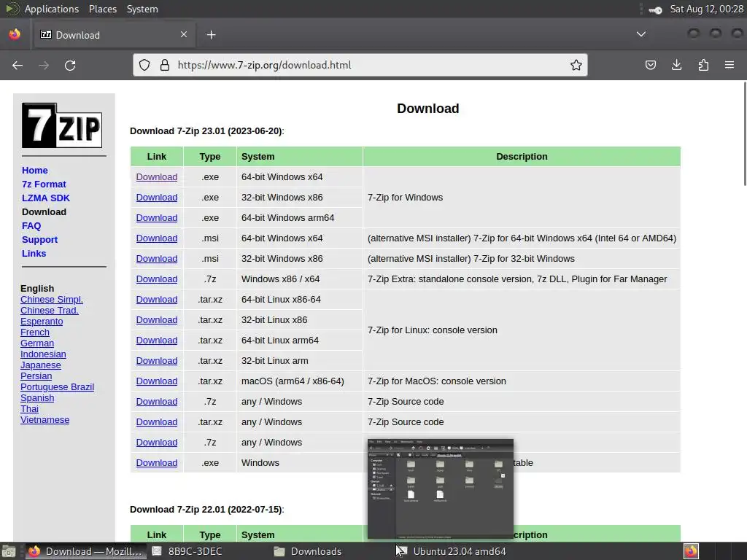The image size is (747, 560).
Task: Open the Firefox downloads panel icon
Action: [x=676, y=65]
